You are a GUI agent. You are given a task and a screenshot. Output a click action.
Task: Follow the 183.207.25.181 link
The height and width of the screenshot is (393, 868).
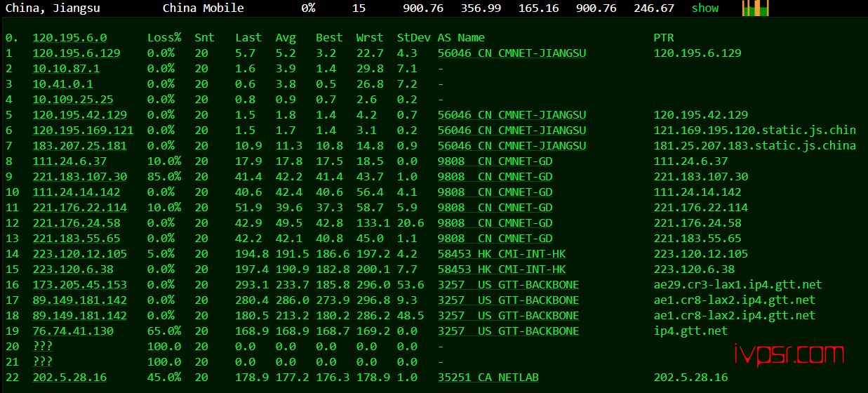(80, 146)
